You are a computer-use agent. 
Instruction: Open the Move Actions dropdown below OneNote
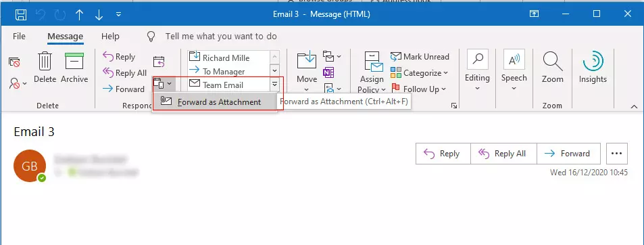point(332,89)
